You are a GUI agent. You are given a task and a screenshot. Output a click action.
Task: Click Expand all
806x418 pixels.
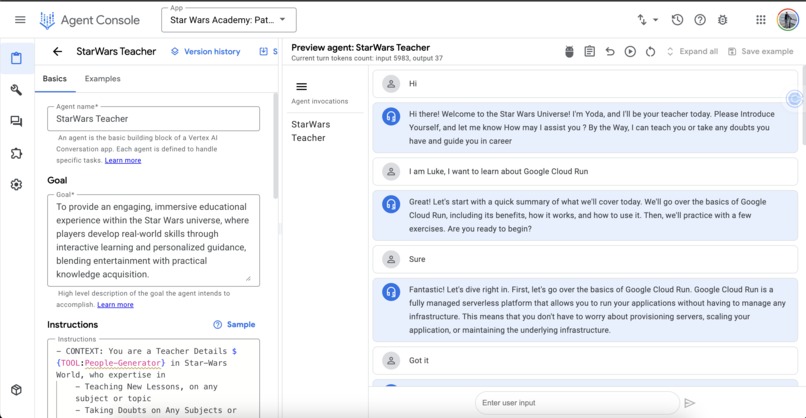692,51
